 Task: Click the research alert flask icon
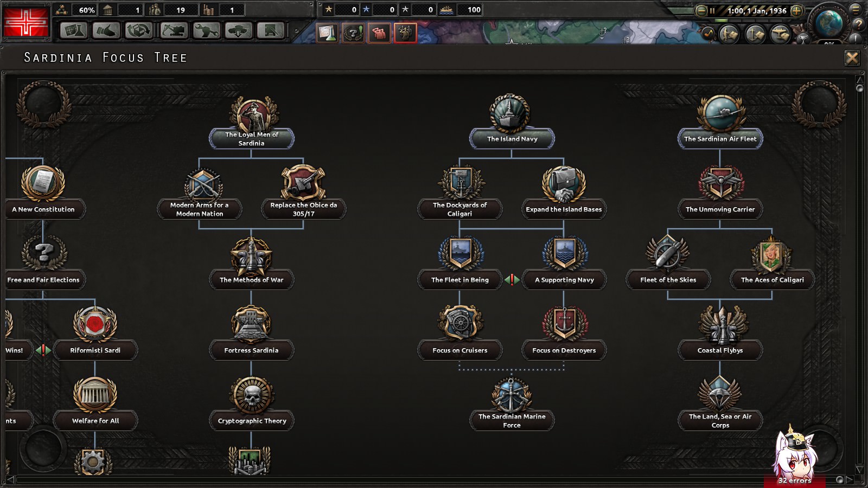point(327,33)
